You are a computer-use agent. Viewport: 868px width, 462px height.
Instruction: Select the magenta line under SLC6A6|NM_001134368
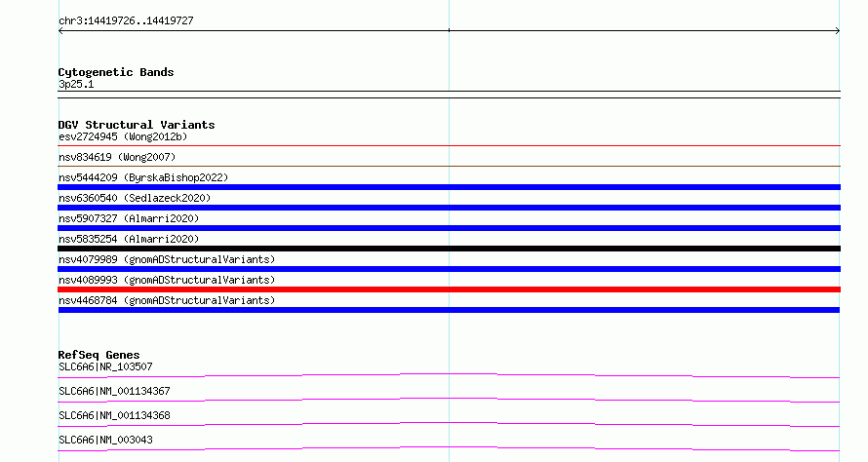pos(449,424)
